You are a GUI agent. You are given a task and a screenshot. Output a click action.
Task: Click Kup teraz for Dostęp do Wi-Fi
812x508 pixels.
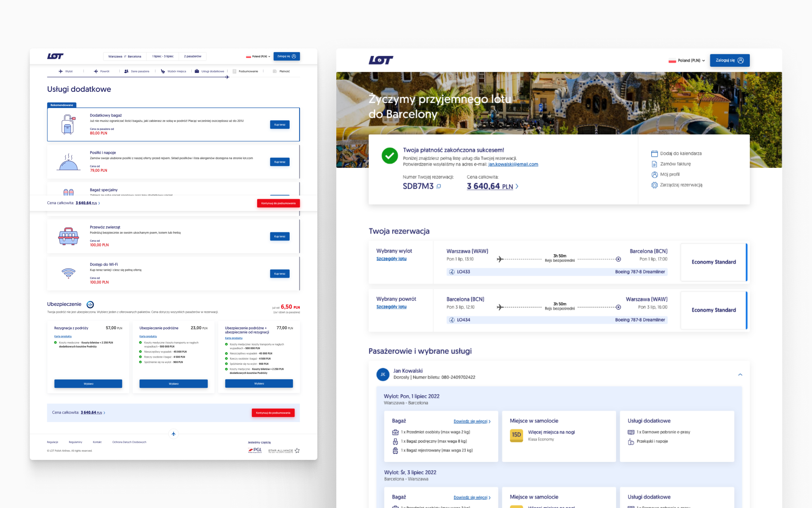(x=280, y=274)
